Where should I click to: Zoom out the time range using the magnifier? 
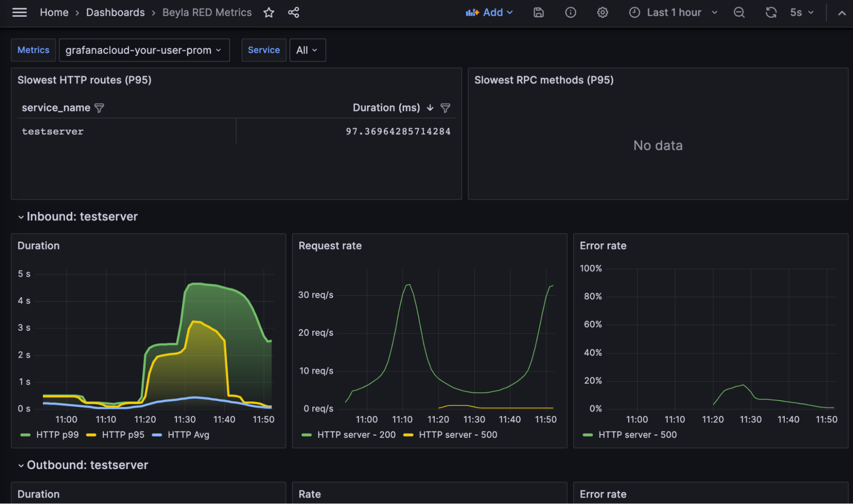pyautogui.click(x=739, y=12)
